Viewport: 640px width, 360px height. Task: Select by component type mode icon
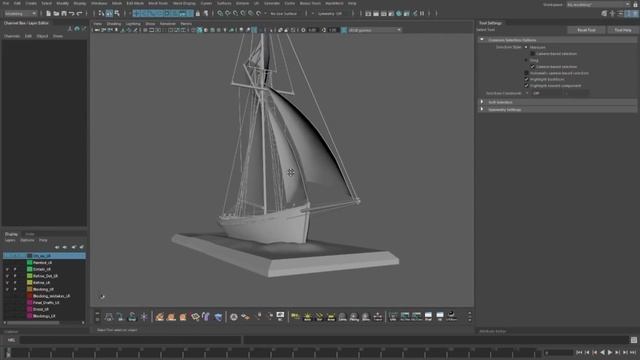click(117, 13)
